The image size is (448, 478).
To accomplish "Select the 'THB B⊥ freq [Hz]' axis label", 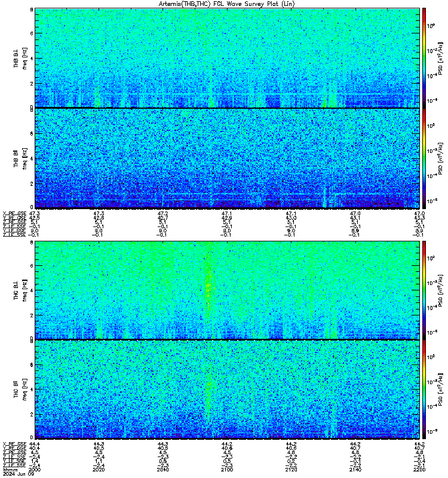I will click(x=20, y=58).
